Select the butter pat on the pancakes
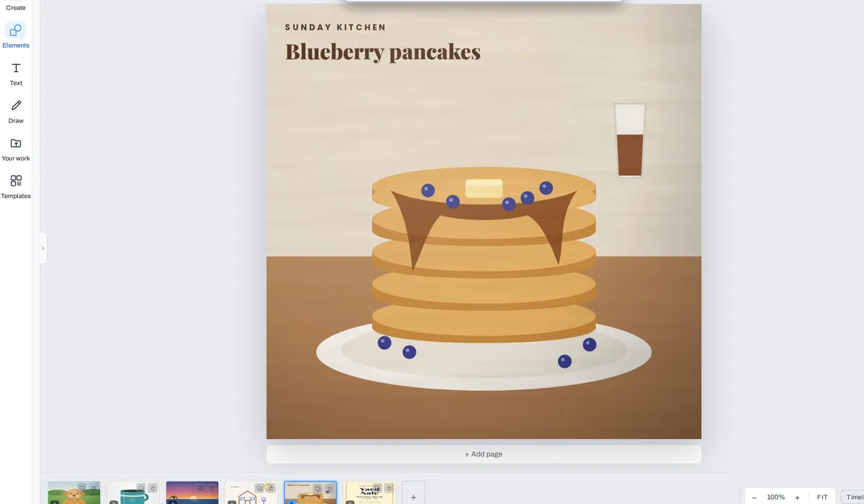 coord(484,189)
